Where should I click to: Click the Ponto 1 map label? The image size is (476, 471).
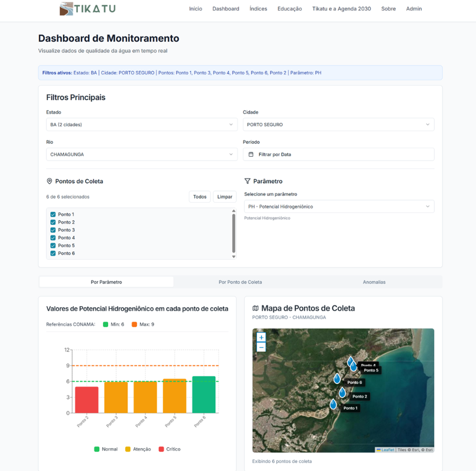point(350,408)
